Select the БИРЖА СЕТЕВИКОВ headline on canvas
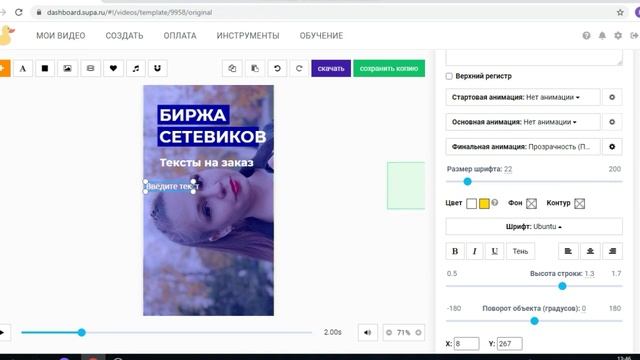Image resolution: width=640 pixels, height=360 pixels. tap(212, 126)
